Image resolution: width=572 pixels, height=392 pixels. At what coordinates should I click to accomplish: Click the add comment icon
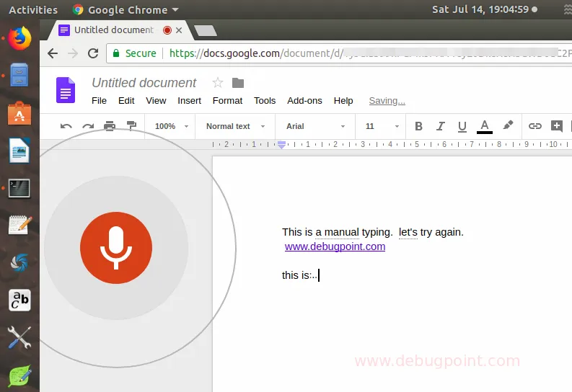[x=556, y=126]
